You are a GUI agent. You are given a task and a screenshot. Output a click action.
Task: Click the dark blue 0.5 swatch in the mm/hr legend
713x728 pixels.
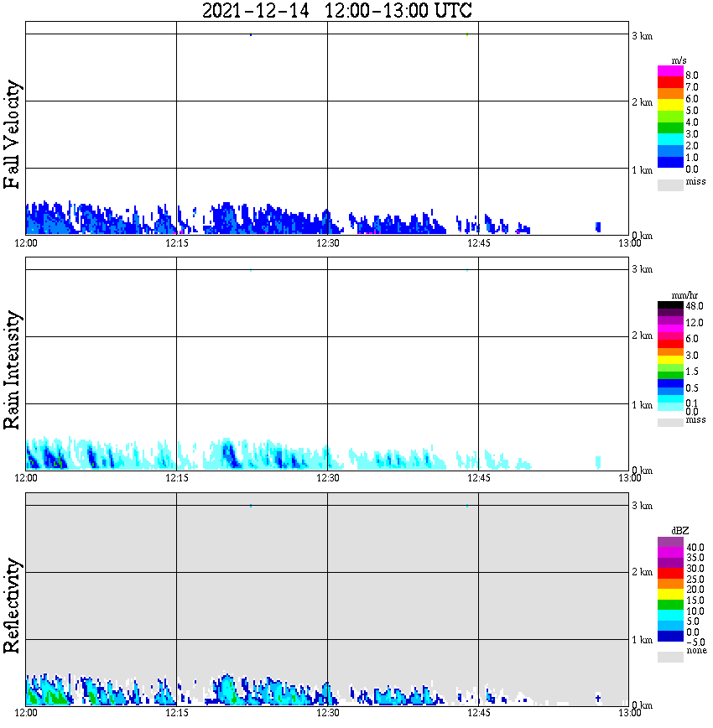(x=670, y=383)
